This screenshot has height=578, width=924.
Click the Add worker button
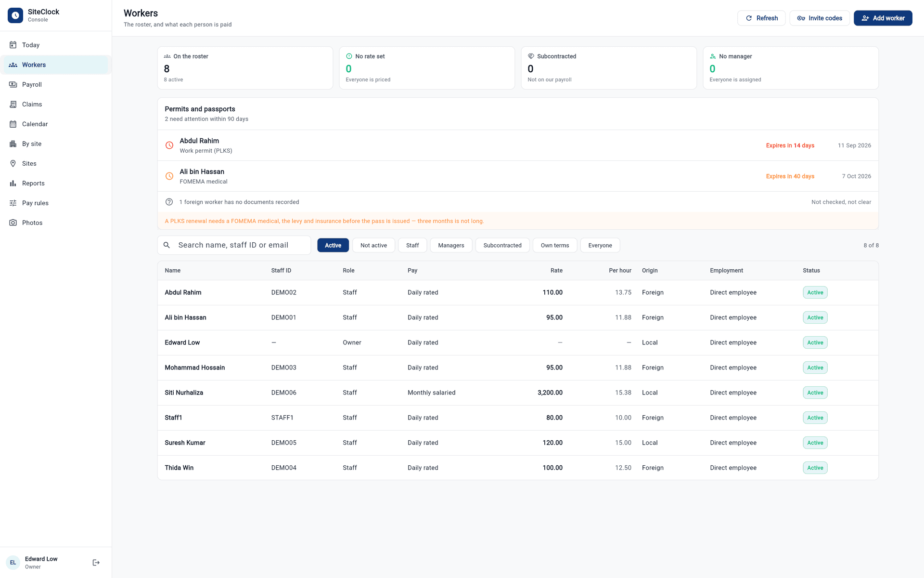coord(883,18)
